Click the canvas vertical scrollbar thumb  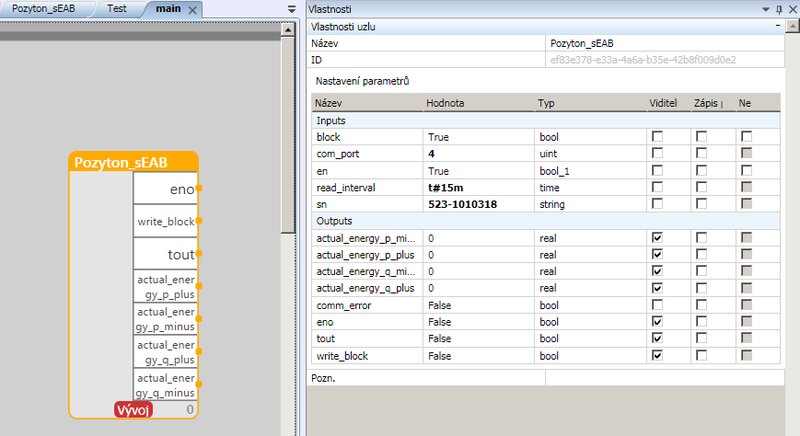[x=288, y=135]
